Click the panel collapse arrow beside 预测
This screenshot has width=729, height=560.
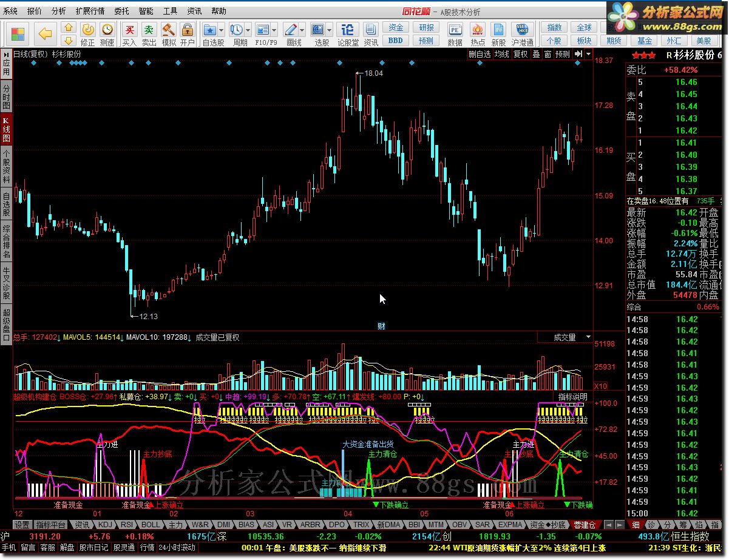578,54
